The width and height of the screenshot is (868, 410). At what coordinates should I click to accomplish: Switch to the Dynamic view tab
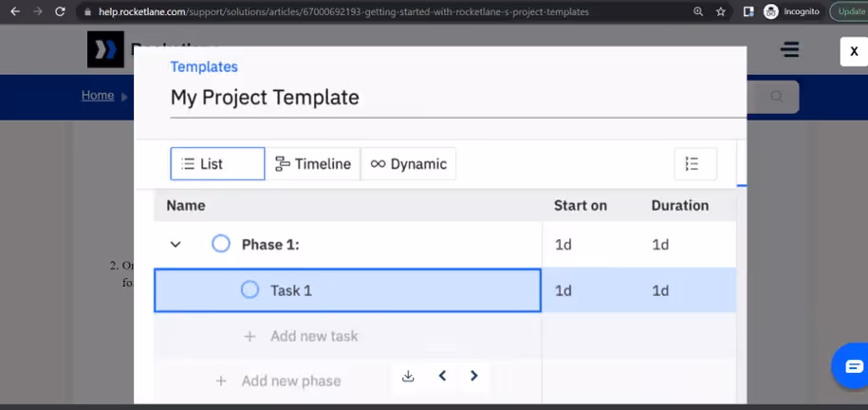pos(409,164)
